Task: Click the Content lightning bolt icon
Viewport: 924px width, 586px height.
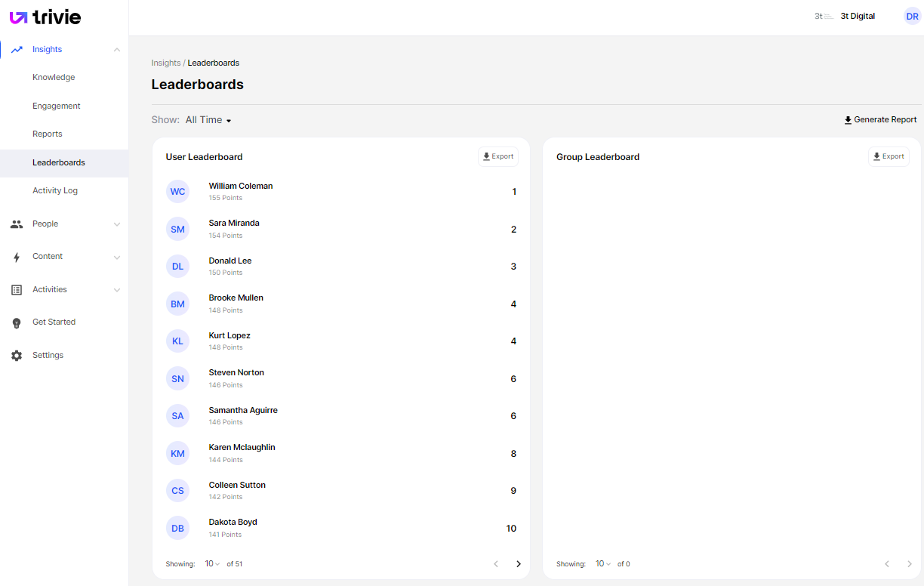Action: 17,258
